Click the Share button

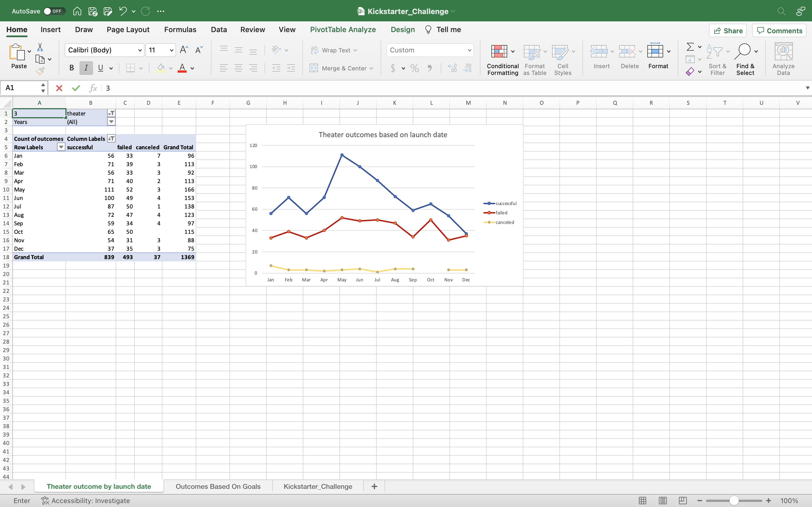click(728, 30)
